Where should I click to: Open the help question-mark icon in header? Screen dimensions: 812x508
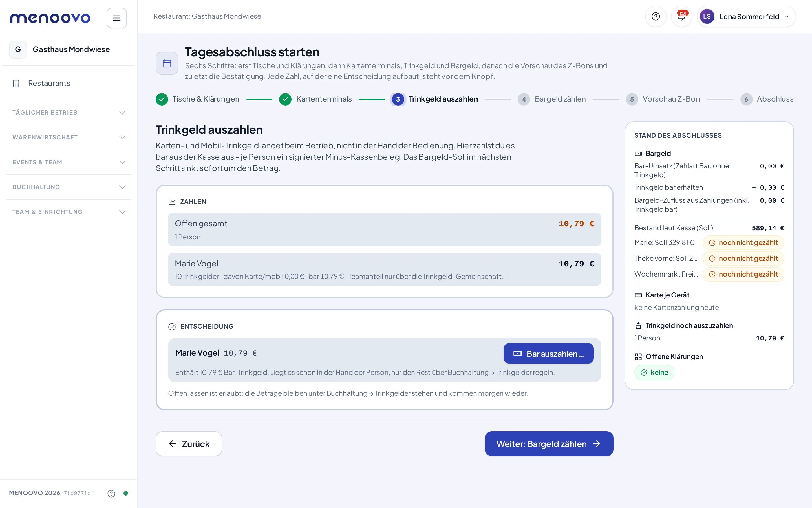coord(656,16)
